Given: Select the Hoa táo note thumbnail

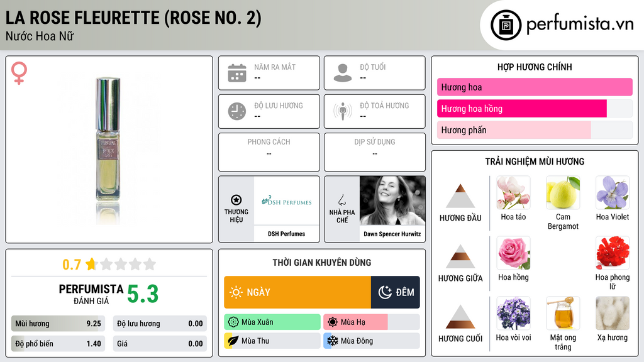Looking at the screenshot, I should (x=513, y=192).
